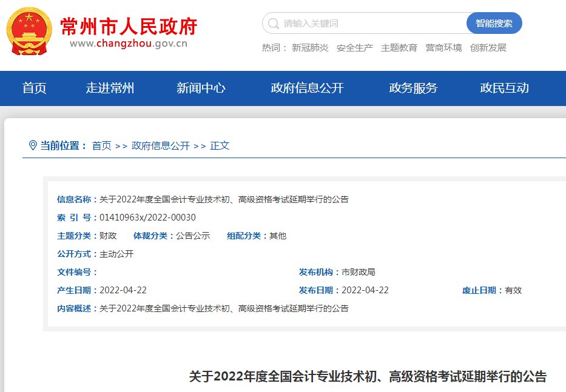Viewport: 566px width, 392px height.
Task: Click the hot word 主题教育
Action: click(399, 48)
